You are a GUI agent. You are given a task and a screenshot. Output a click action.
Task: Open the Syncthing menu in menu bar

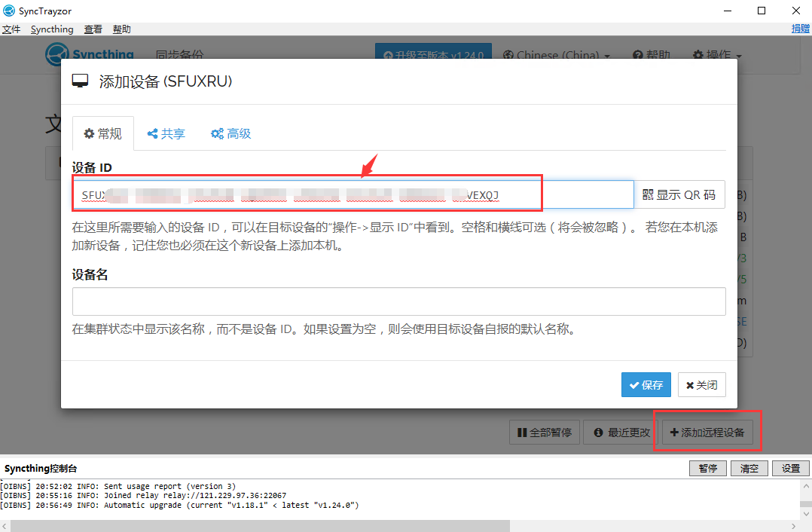[52, 29]
